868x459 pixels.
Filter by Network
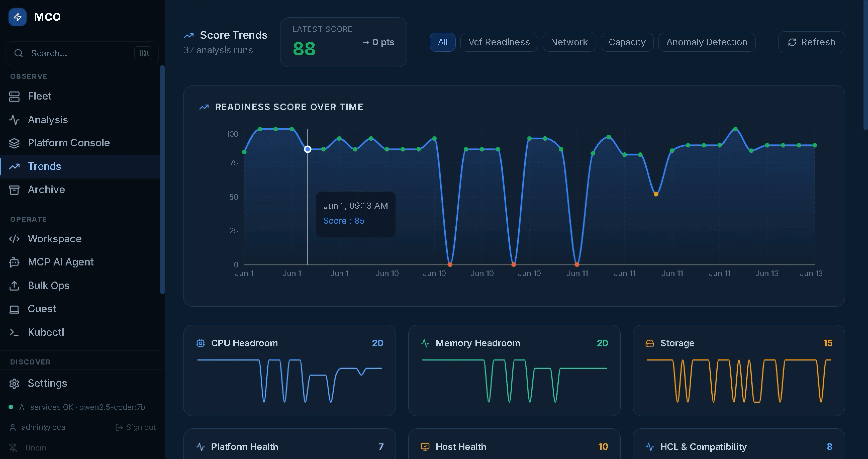pyautogui.click(x=569, y=42)
